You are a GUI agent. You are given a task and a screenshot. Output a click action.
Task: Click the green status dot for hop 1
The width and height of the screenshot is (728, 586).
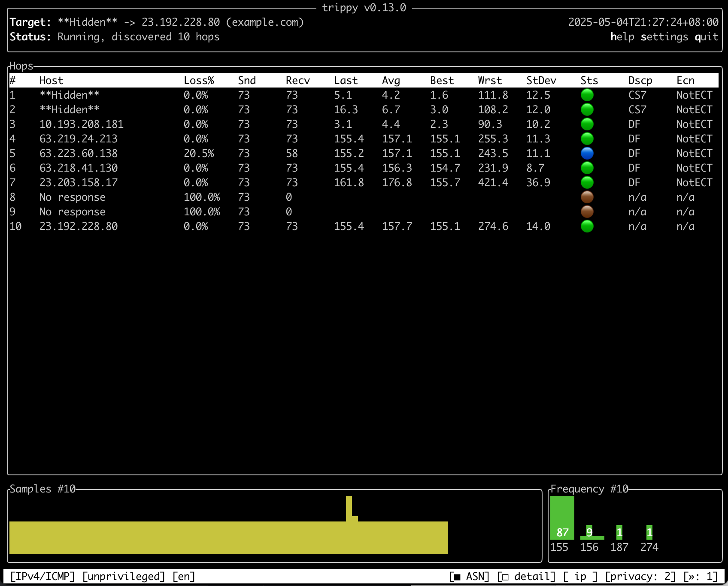(x=587, y=95)
